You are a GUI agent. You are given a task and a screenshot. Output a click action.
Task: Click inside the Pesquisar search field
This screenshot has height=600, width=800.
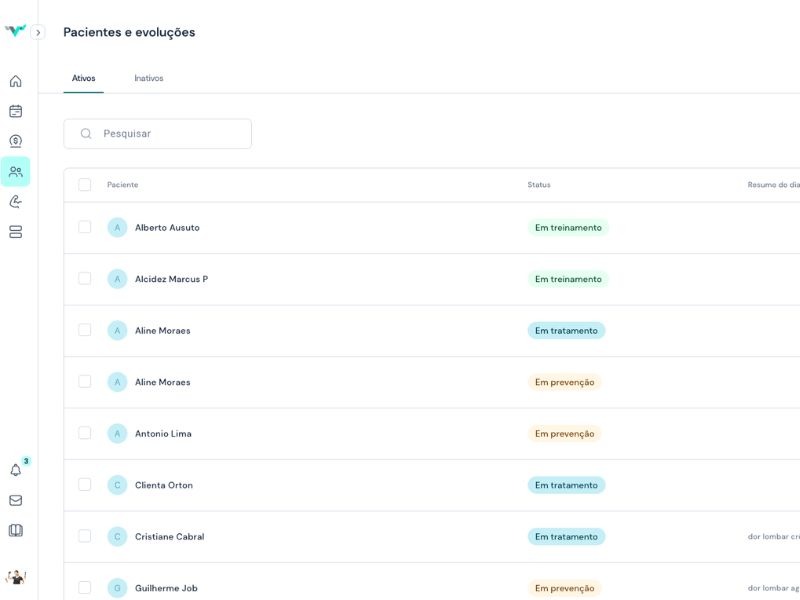(157, 133)
